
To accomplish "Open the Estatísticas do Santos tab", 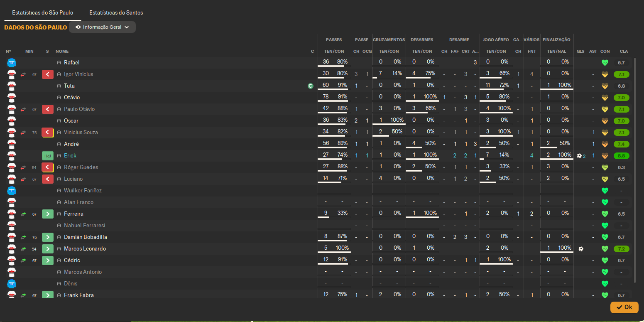I will (x=116, y=12).
